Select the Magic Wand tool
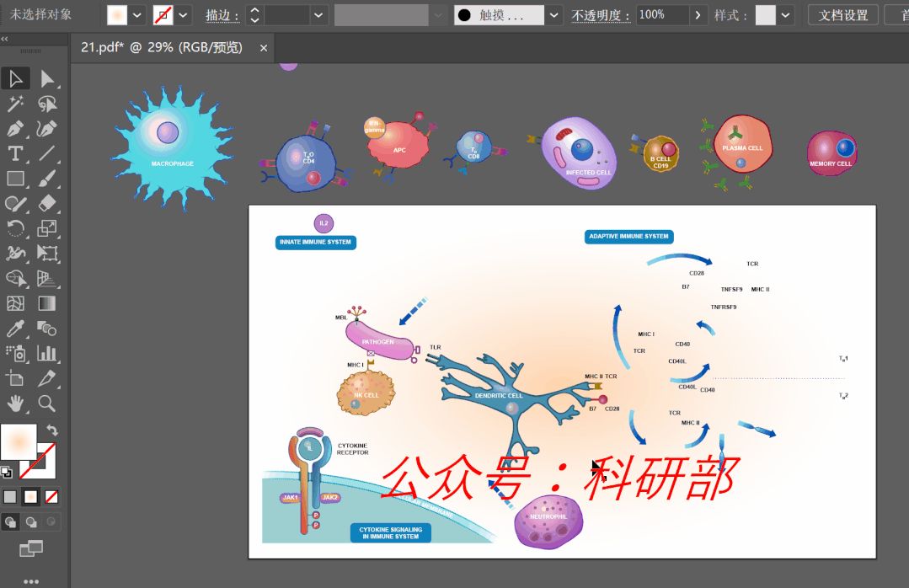The width and height of the screenshot is (909, 588). click(15, 104)
